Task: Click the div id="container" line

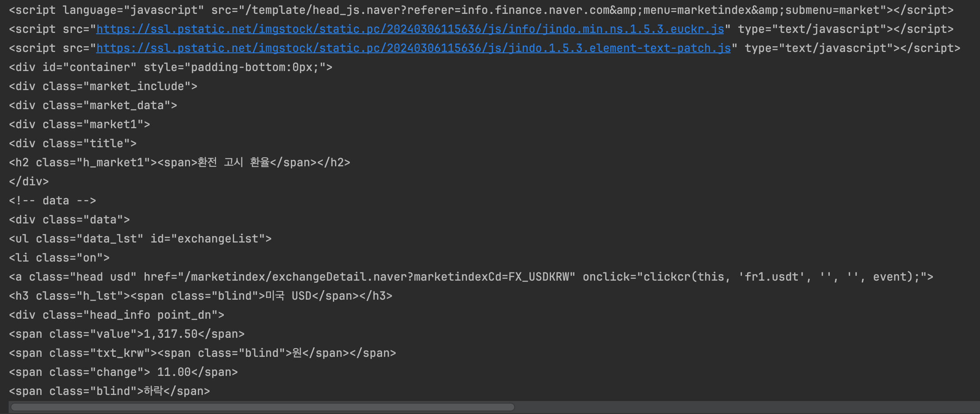Action: 171,67
